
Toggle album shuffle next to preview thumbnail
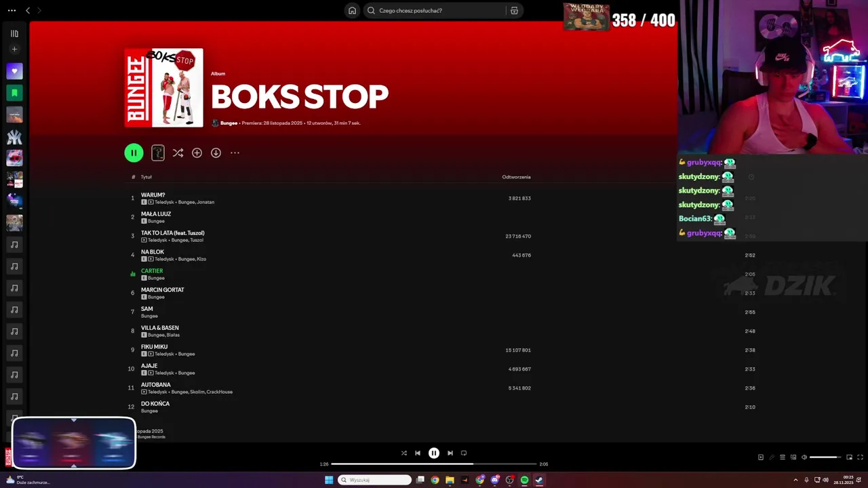tap(178, 153)
